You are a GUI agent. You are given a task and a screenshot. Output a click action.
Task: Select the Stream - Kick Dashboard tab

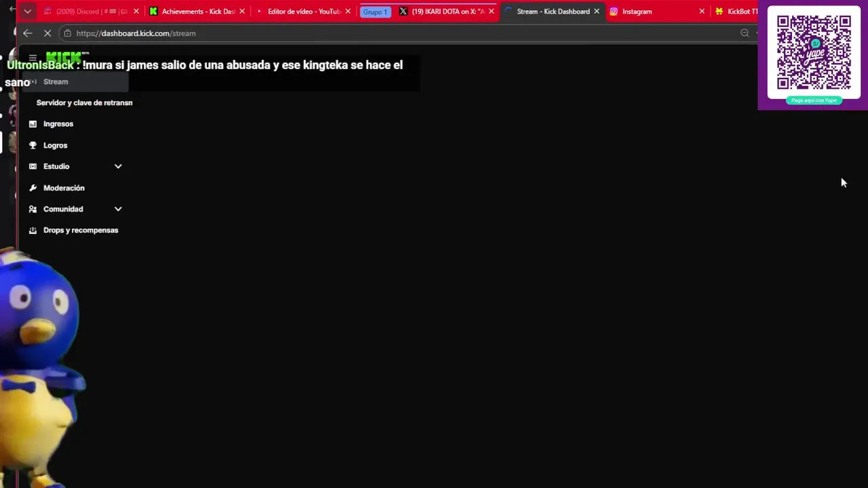pyautogui.click(x=552, y=12)
